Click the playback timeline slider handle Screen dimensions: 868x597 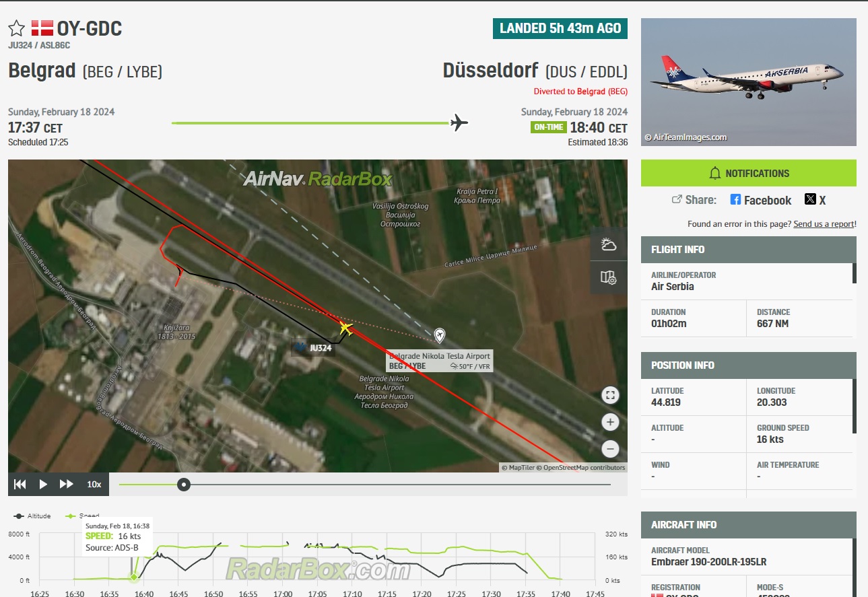tap(183, 484)
